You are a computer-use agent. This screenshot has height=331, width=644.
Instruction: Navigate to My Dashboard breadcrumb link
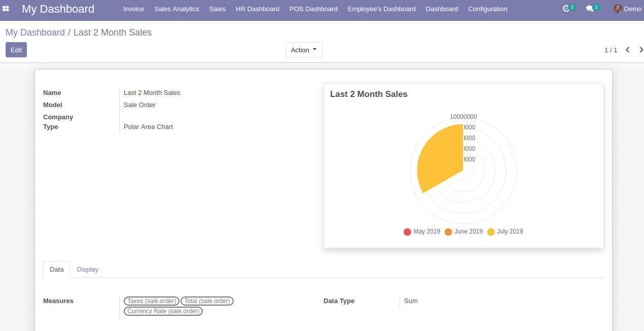pos(35,32)
